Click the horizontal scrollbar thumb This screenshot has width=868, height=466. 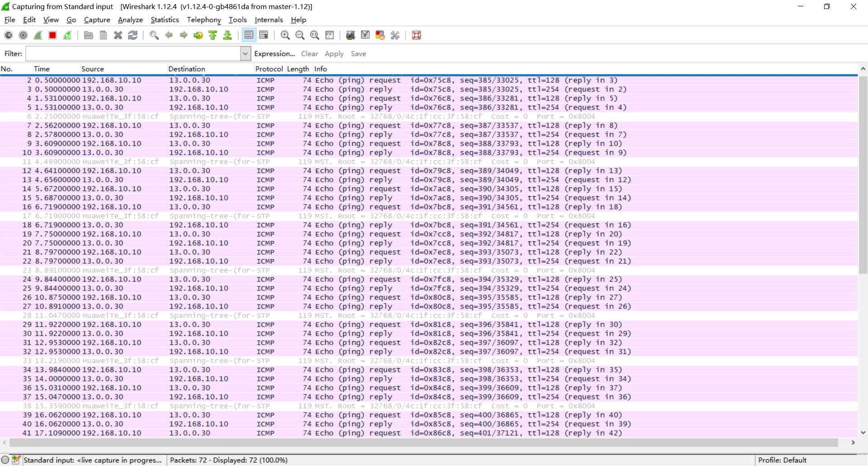click(424, 442)
